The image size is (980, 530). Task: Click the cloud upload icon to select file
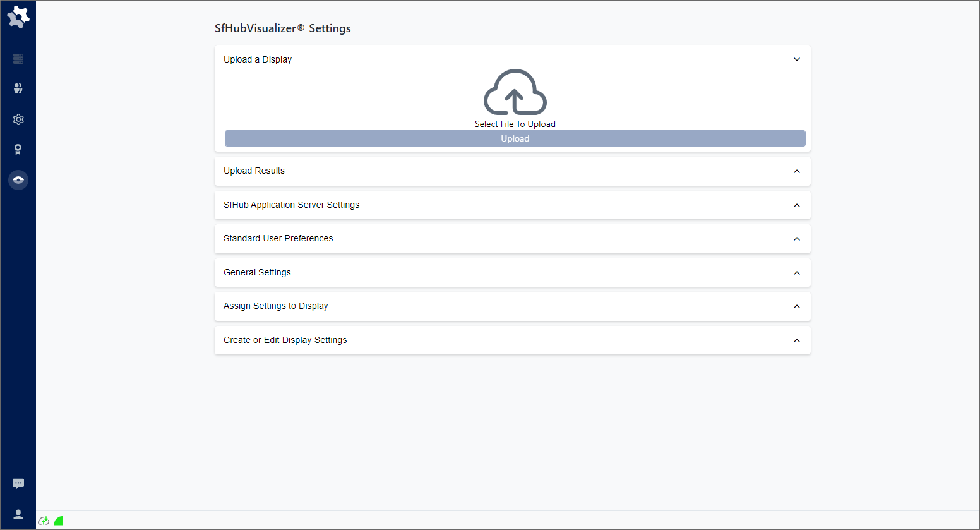(x=515, y=92)
